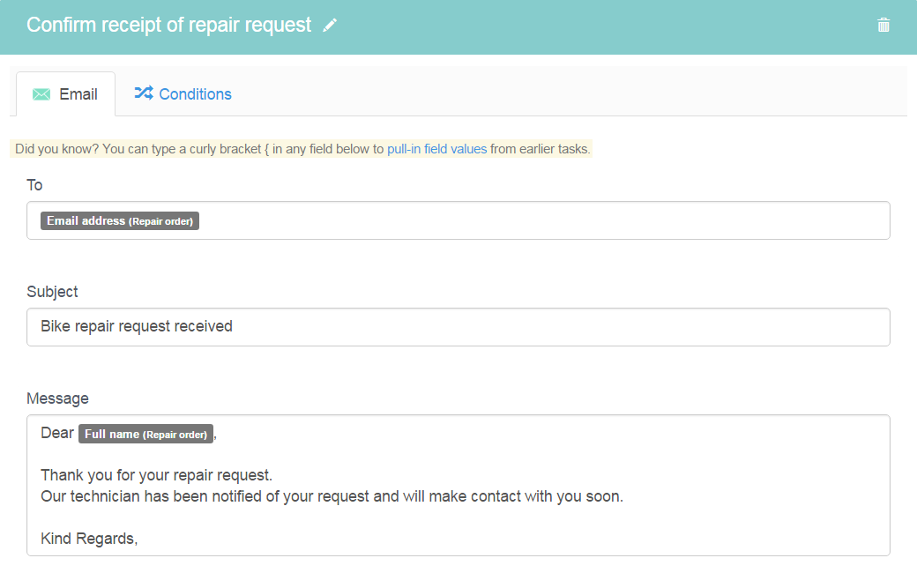Click the Kind Regards line in message
Viewport: 917px width, 588px height.
click(x=89, y=539)
